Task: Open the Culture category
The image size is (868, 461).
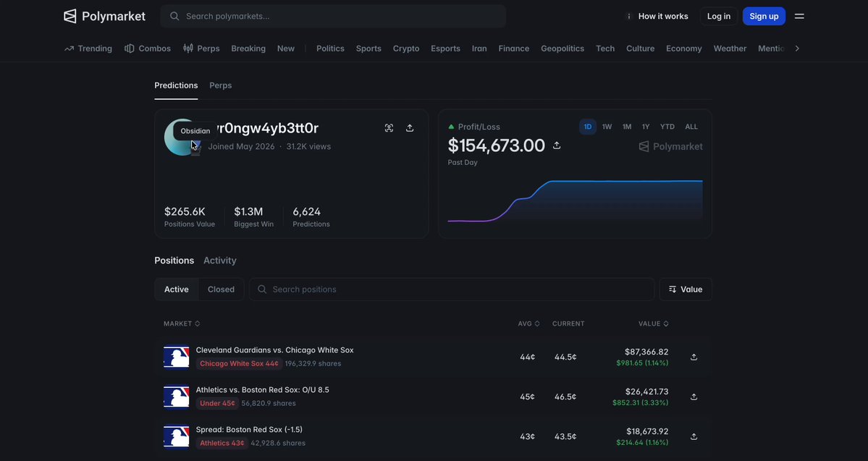Action: tap(641, 48)
